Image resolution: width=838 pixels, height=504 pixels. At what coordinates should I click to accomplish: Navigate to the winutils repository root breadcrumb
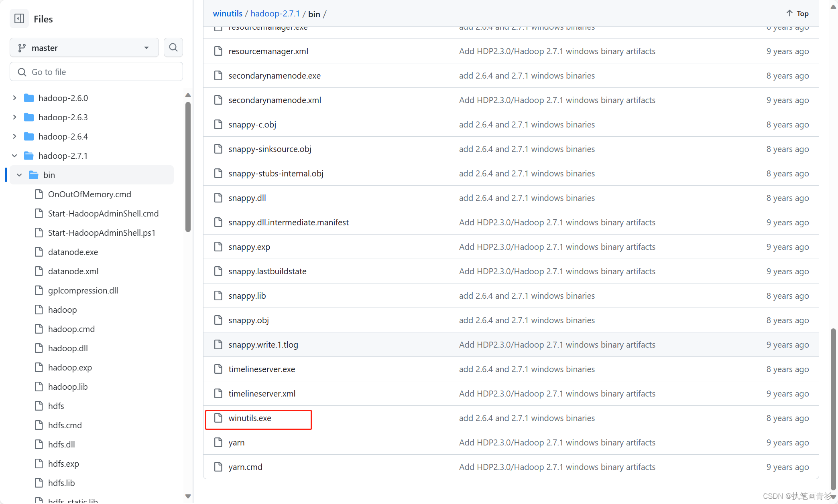pyautogui.click(x=228, y=13)
